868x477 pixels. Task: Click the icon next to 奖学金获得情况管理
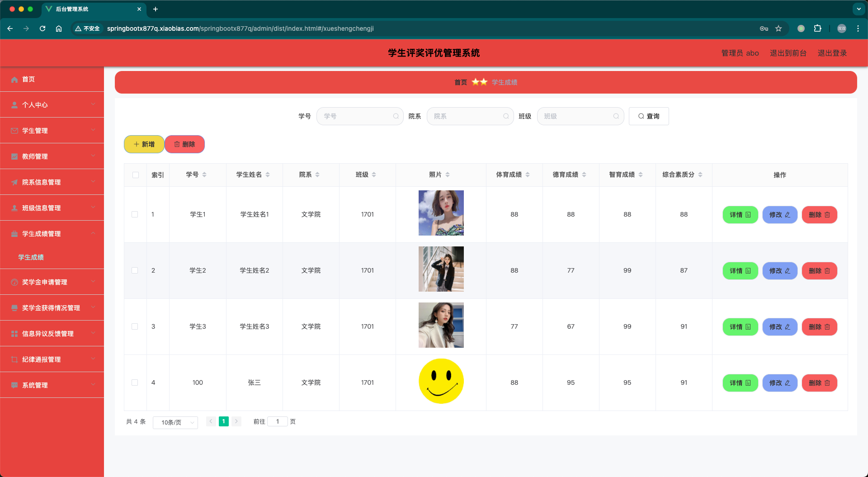click(x=14, y=308)
